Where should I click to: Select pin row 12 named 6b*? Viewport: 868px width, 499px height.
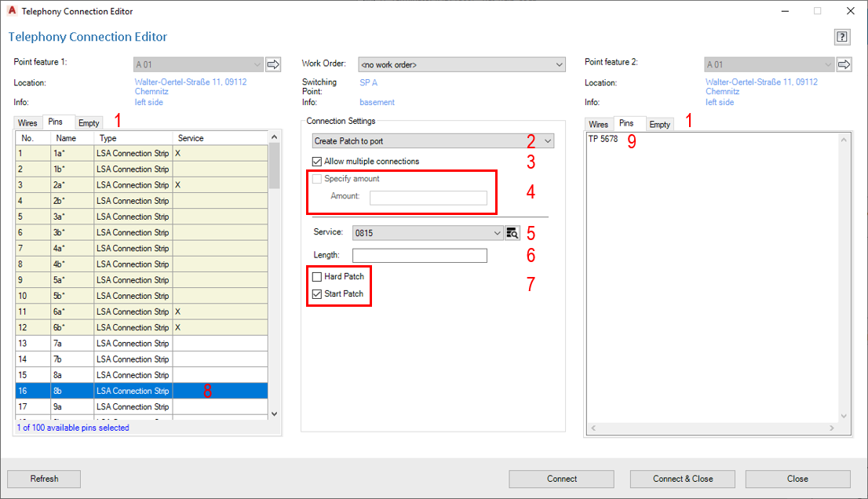coord(142,327)
